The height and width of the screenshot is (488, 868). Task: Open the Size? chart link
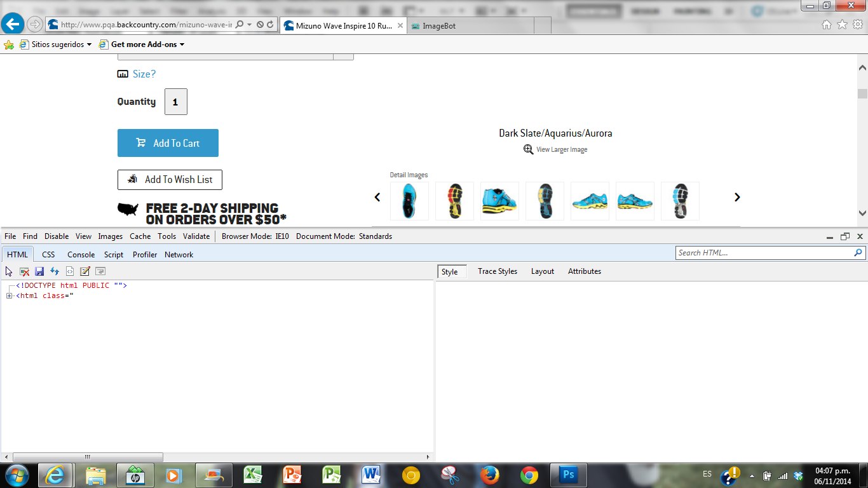144,74
